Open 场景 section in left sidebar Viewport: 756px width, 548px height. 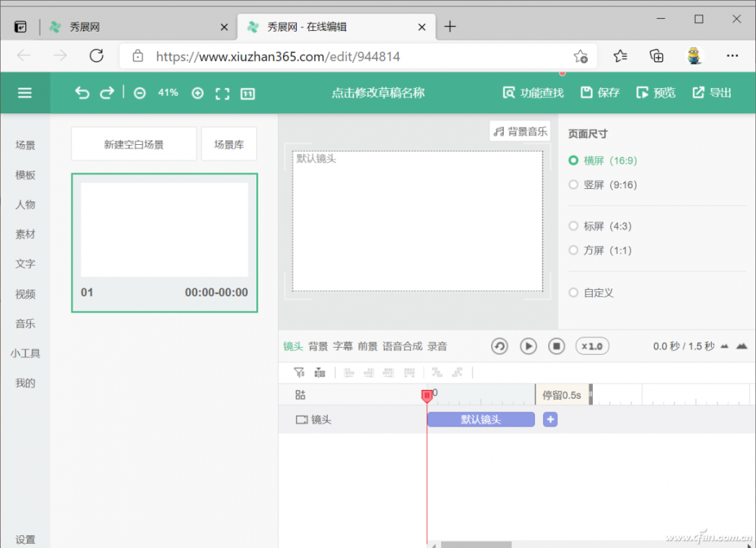25,145
